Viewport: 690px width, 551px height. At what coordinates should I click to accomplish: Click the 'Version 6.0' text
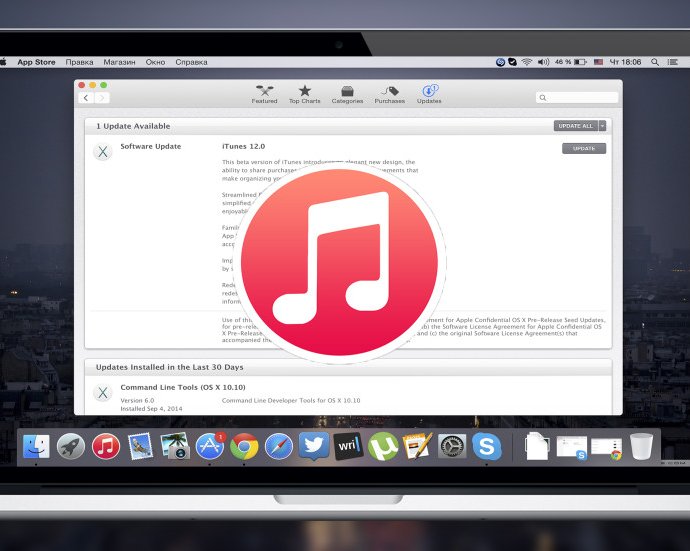[x=137, y=400]
